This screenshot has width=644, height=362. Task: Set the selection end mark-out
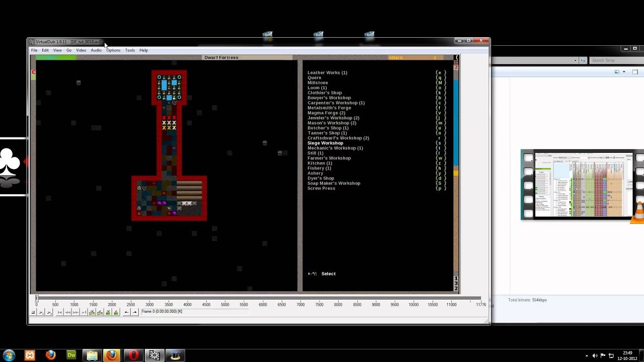(134, 312)
